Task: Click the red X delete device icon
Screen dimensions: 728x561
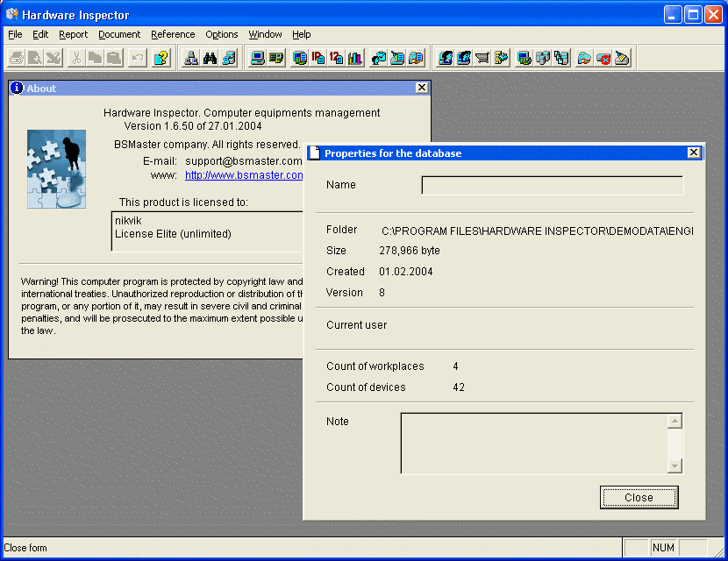Action: (x=603, y=58)
